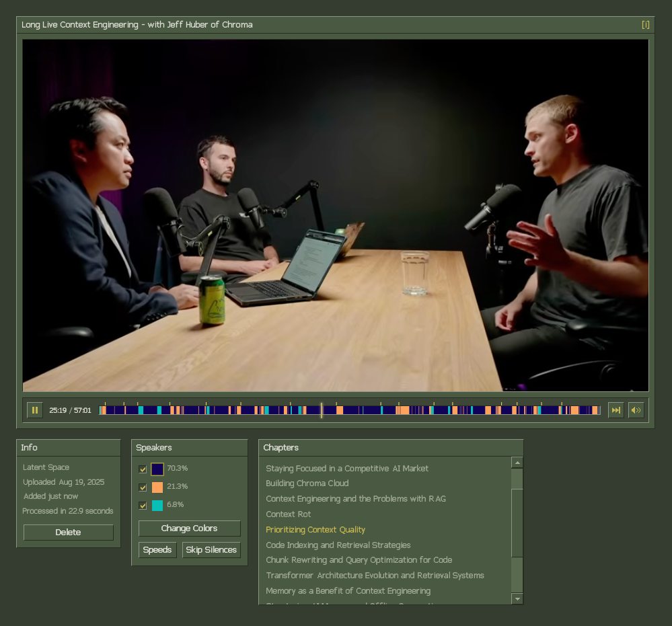Click the Latent Space podcast name

46,467
